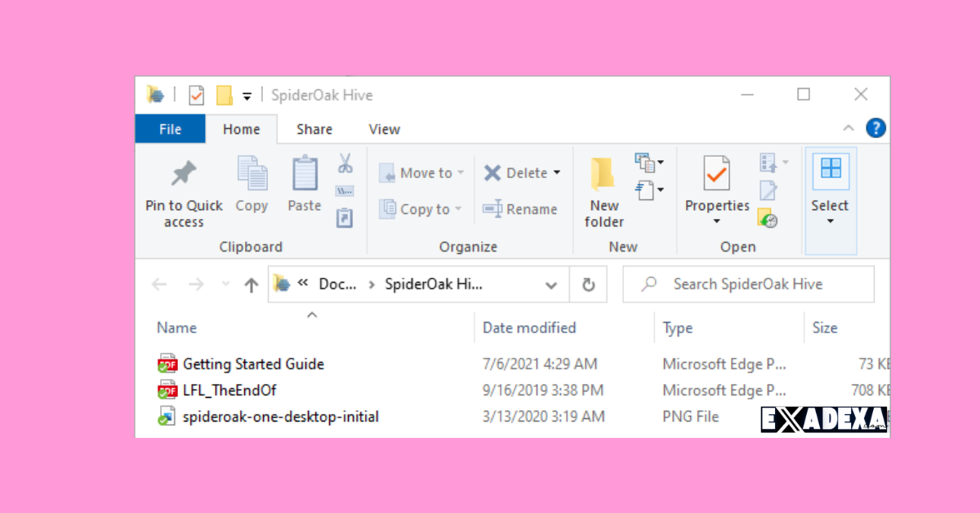Screen dimensions: 980x513
Task: Click the Edit icon in Open group
Action: (768, 190)
